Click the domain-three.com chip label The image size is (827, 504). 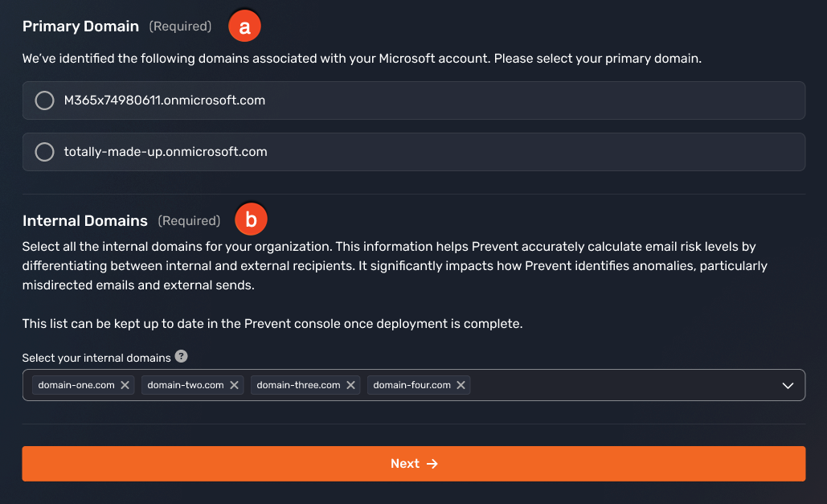[x=297, y=385]
